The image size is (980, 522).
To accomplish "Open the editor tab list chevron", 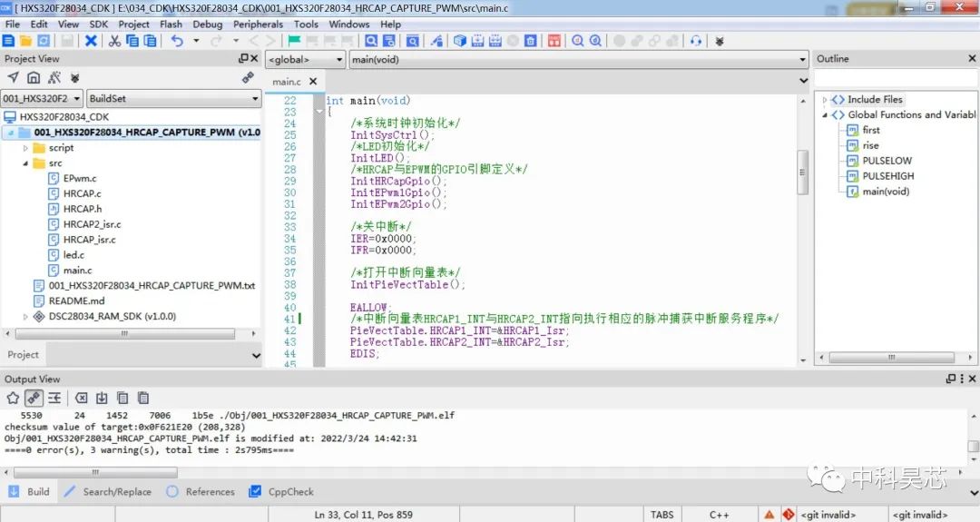I will [x=803, y=81].
